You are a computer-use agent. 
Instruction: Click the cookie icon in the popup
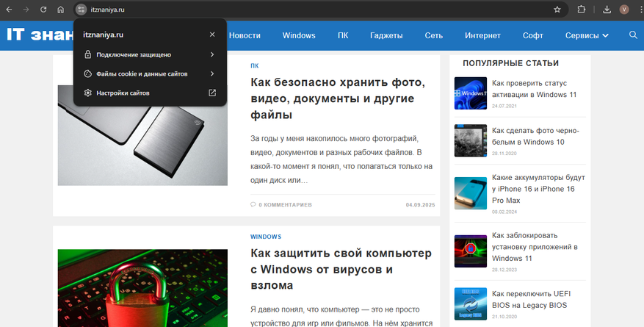[x=87, y=73]
